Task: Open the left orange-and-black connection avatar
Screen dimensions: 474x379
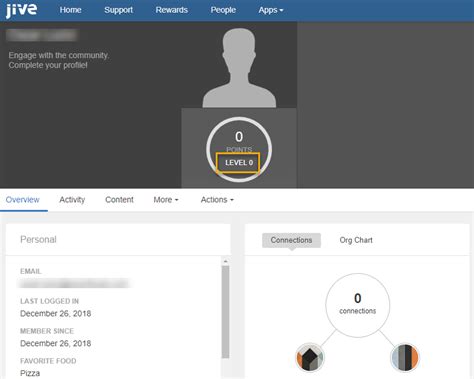Action: [x=310, y=357]
